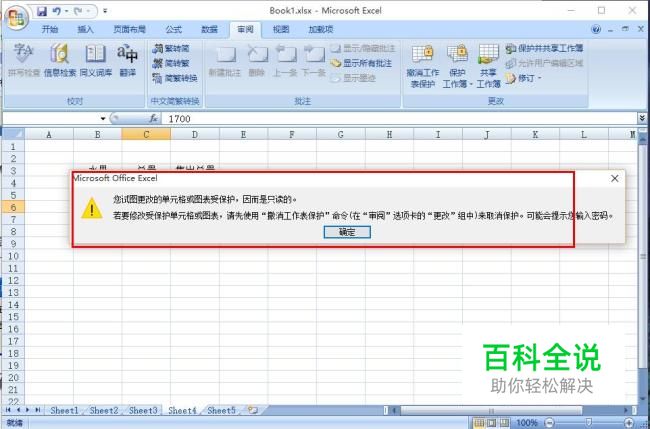
Task: Jump to last sheet navigation arrow
Action: (x=38, y=410)
